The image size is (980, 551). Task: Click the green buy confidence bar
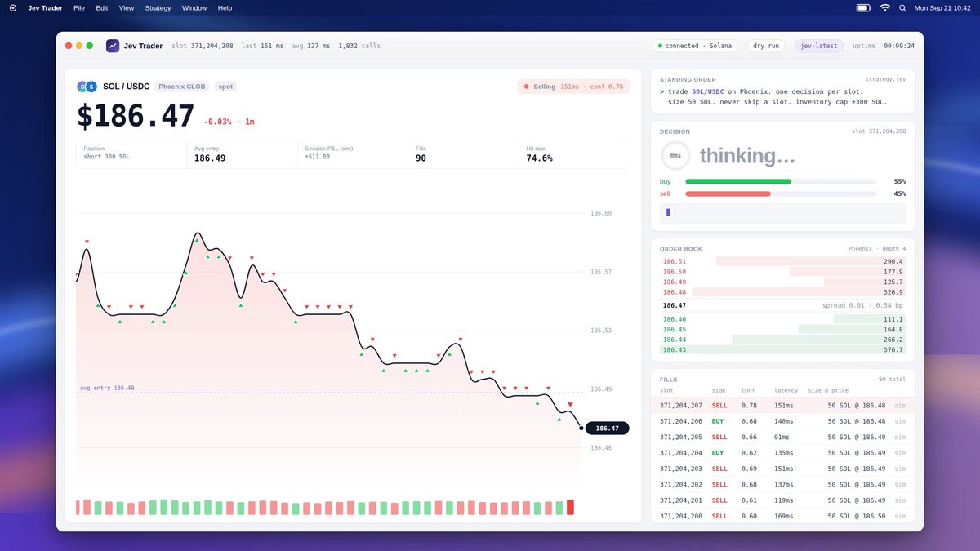[738, 181]
